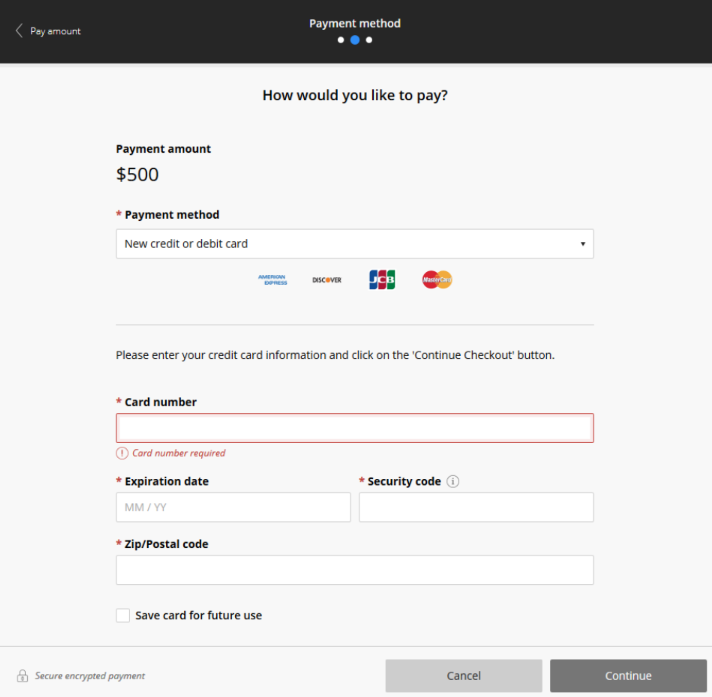Click into the Security code field
The image size is (712, 697).
[476, 507]
